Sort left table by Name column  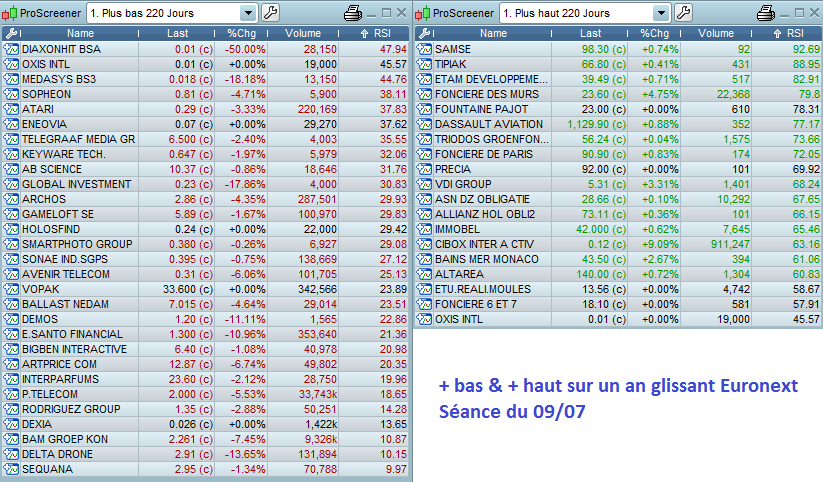pos(80,34)
